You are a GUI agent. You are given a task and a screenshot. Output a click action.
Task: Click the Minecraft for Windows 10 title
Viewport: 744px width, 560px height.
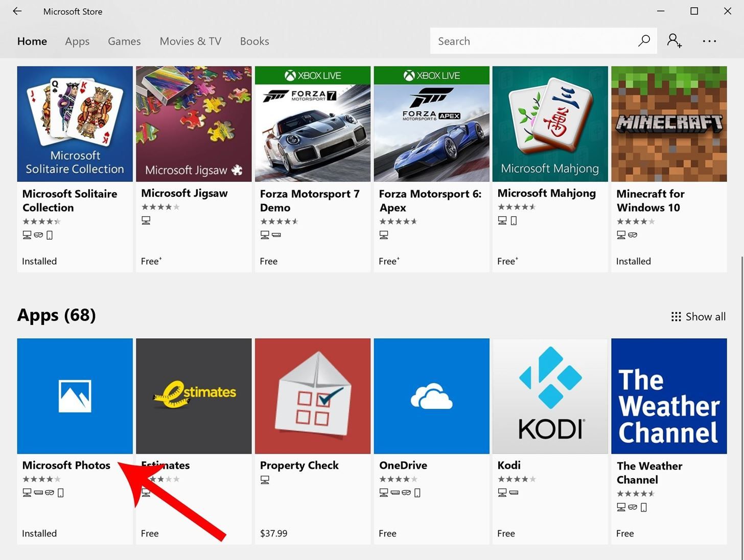click(650, 200)
